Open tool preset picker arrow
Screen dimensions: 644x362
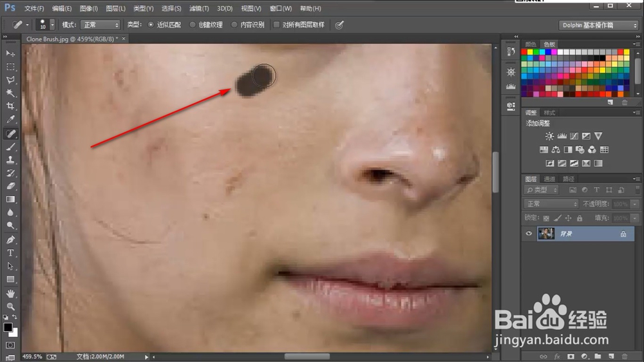[x=27, y=25]
